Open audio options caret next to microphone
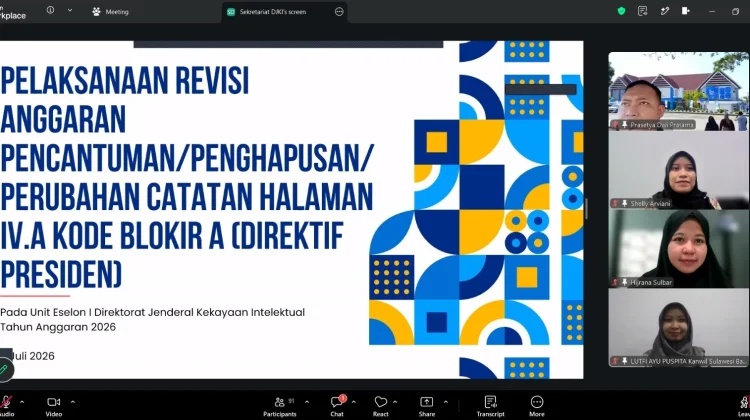 pos(22,402)
